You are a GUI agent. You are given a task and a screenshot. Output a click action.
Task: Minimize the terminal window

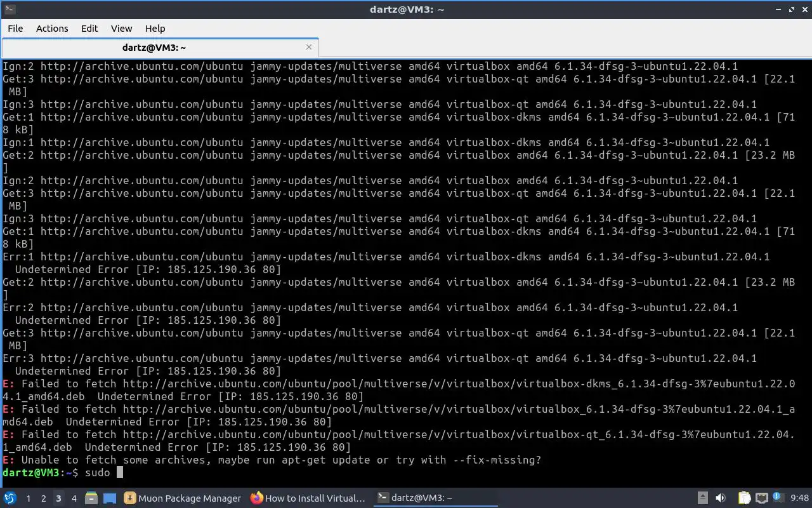point(779,10)
